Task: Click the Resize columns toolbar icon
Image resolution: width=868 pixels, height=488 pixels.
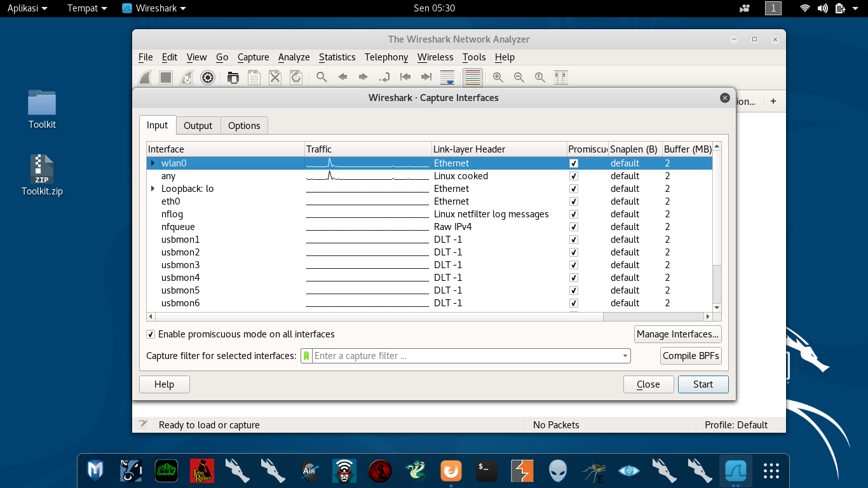Action: 561,78
